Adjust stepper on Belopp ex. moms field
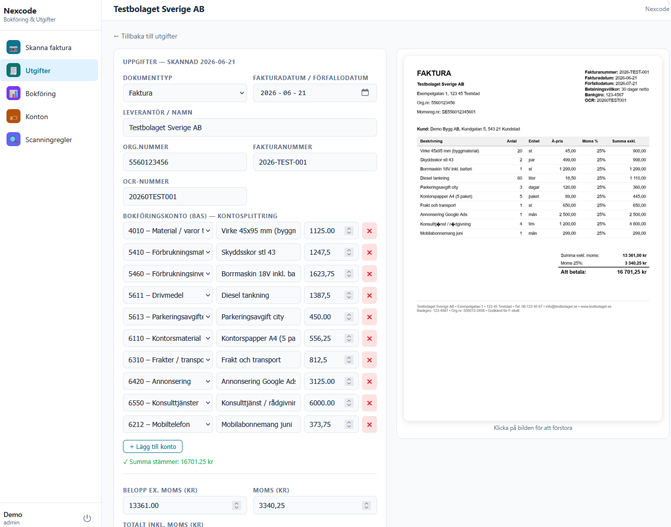 [236, 506]
